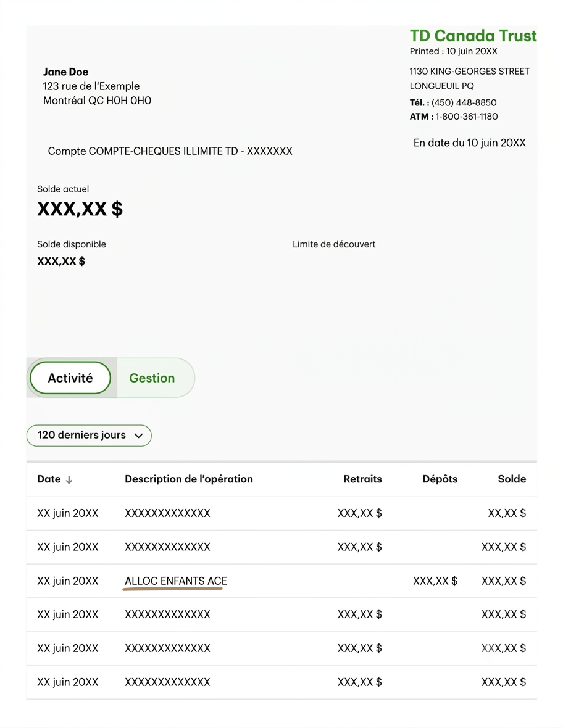Click the Solde column header
The image size is (563, 728).
(512, 479)
